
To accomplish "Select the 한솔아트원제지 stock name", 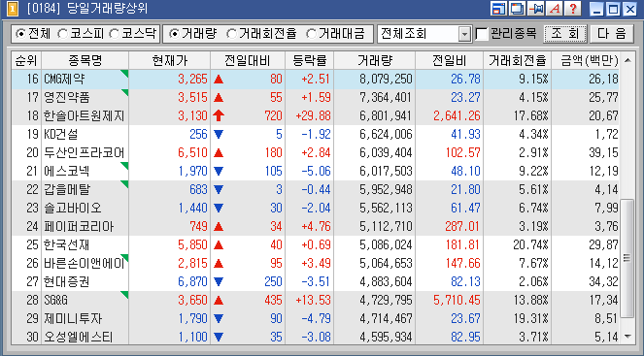I will [x=84, y=116].
